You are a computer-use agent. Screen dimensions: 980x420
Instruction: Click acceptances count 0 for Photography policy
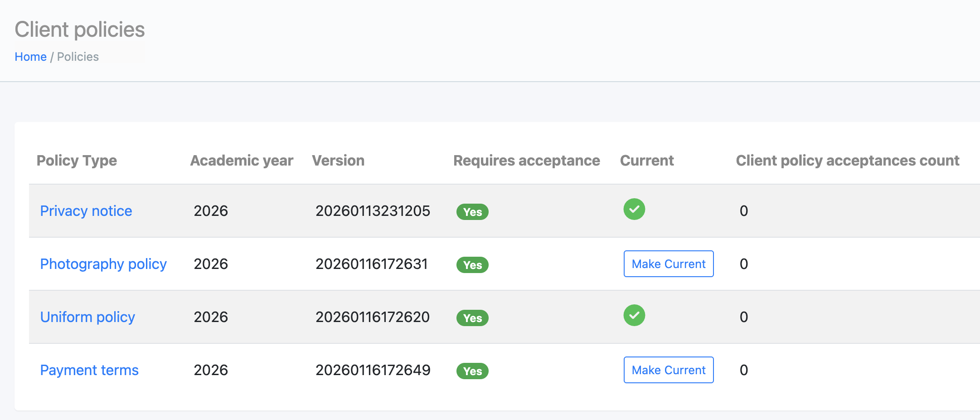tap(744, 264)
